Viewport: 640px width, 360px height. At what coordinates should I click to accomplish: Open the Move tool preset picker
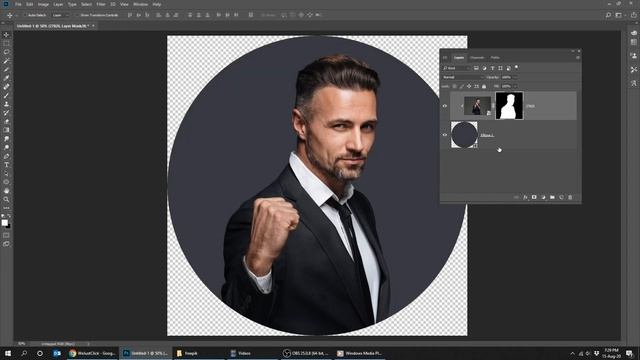tap(12, 15)
